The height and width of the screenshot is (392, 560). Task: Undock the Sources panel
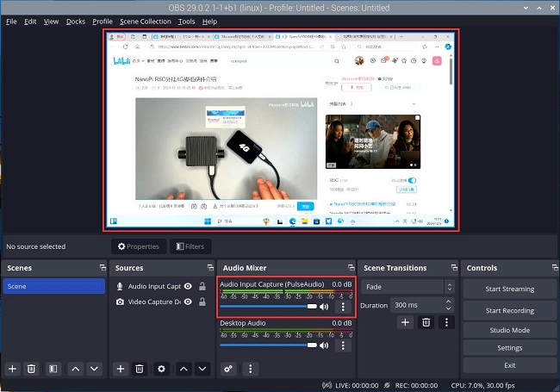(210, 267)
